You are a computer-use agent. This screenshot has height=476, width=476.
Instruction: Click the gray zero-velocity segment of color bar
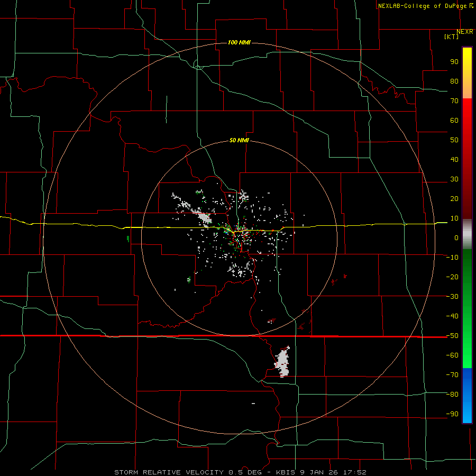(467, 234)
